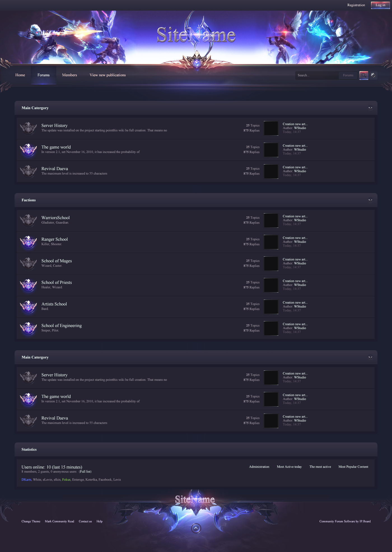Open the Artists School forum
This screenshot has width=392, height=552.
54,304
